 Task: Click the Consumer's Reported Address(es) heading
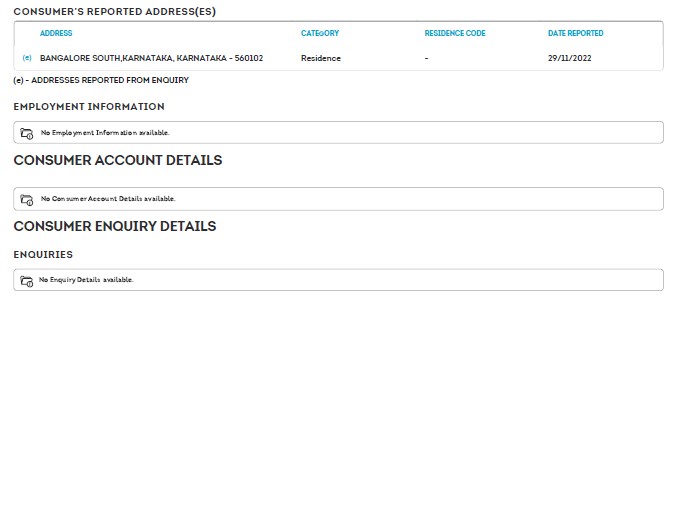point(114,12)
